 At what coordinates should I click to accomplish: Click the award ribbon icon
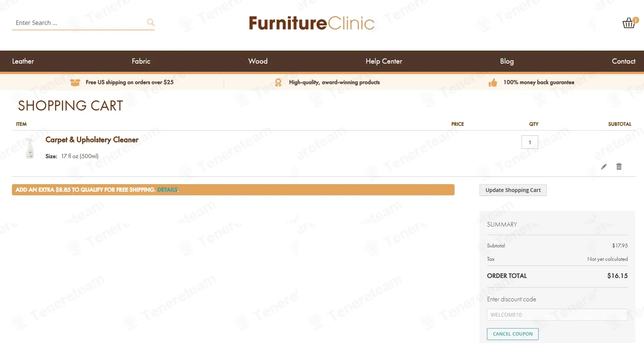(278, 82)
